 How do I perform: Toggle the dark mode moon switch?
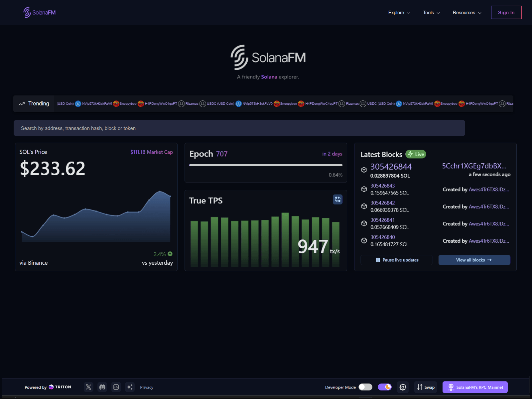[385, 387]
